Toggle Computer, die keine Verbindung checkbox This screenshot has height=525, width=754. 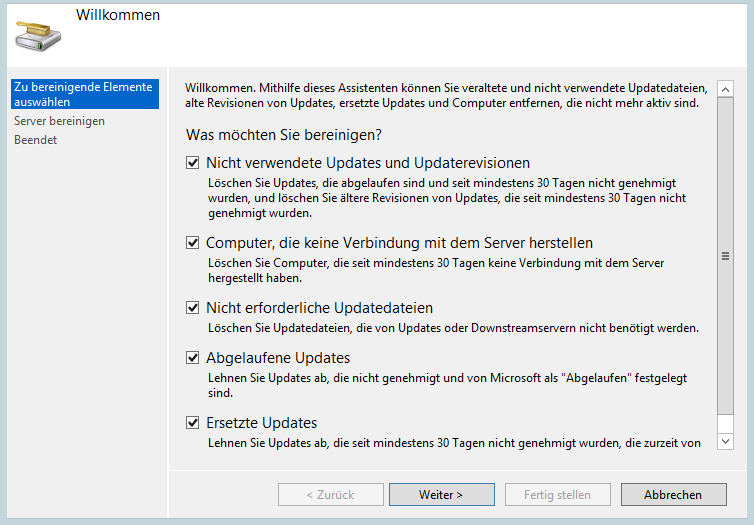click(192, 243)
